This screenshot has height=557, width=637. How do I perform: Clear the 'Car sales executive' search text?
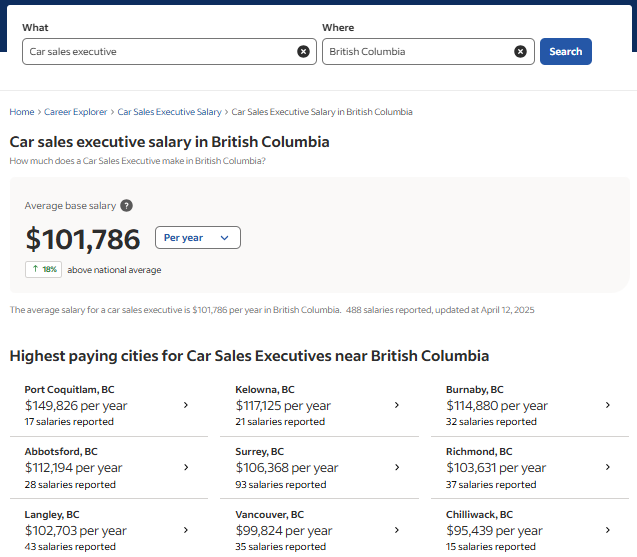[303, 52]
